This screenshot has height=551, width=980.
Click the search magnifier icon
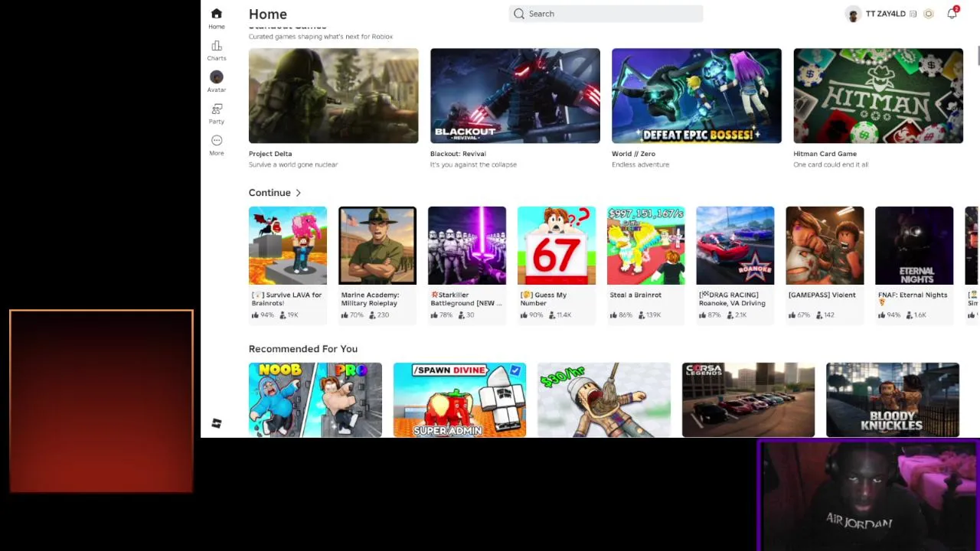(x=519, y=14)
